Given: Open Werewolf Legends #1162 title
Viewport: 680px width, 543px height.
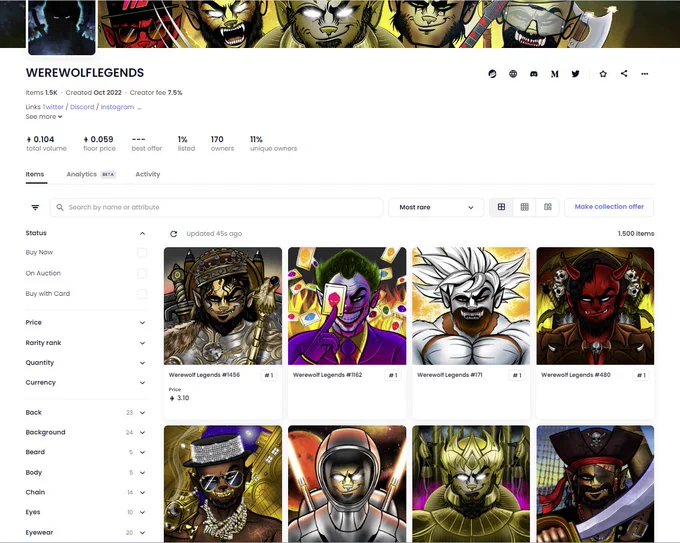Looking at the screenshot, I should pos(327,375).
